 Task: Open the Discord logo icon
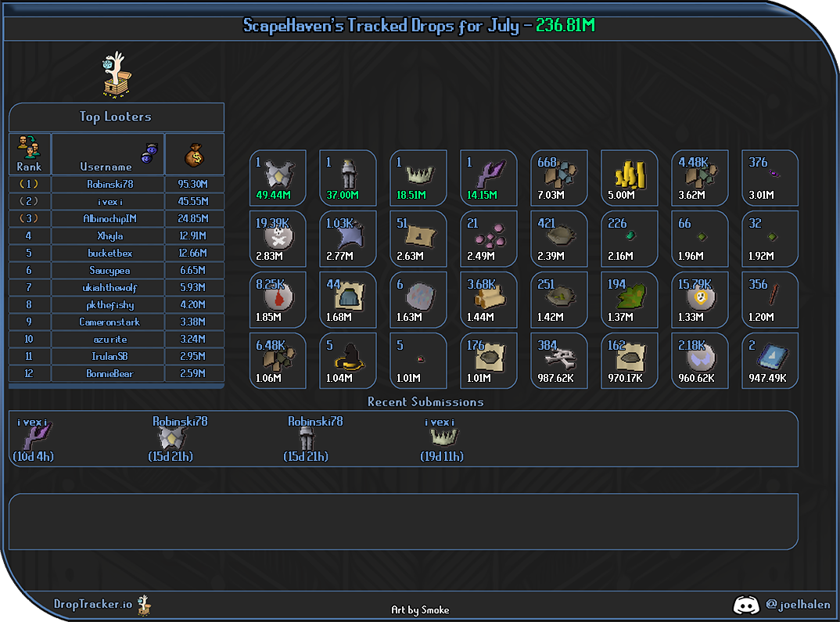tap(745, 605)
